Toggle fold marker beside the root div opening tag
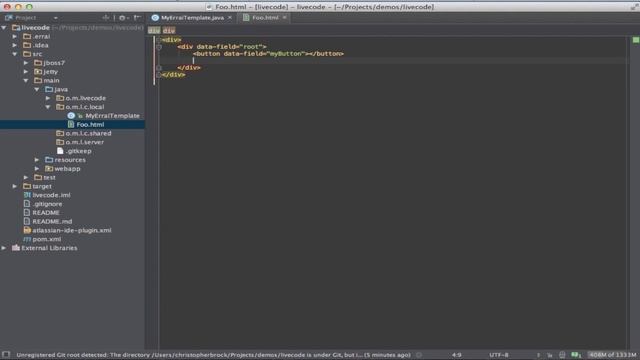The image size is (640, 360). [159, 47]
